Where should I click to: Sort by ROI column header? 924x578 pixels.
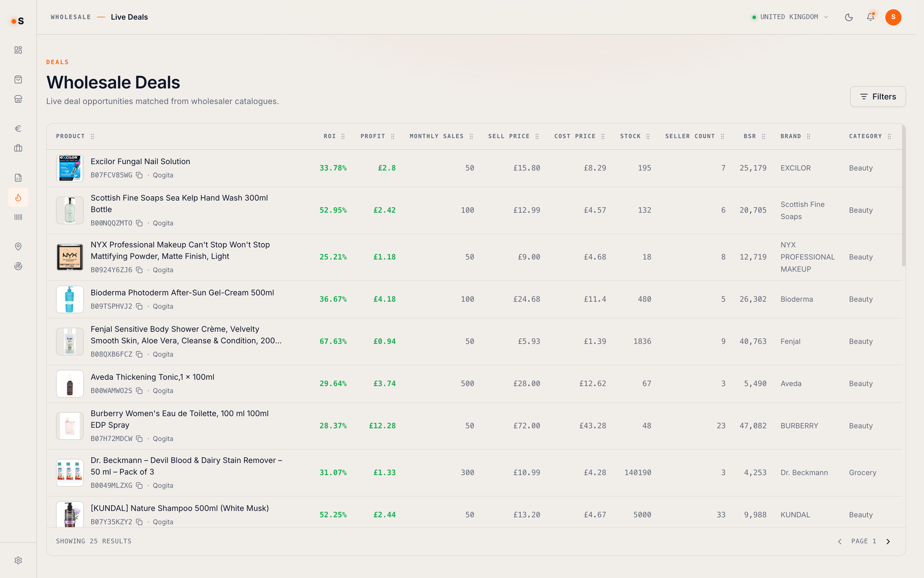(330, 136)
